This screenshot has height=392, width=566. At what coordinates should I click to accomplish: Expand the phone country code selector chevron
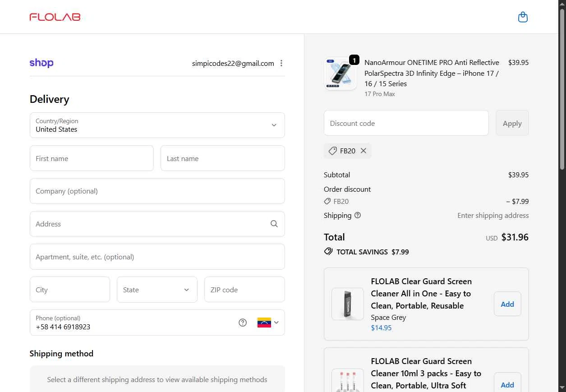coord(276,323)
